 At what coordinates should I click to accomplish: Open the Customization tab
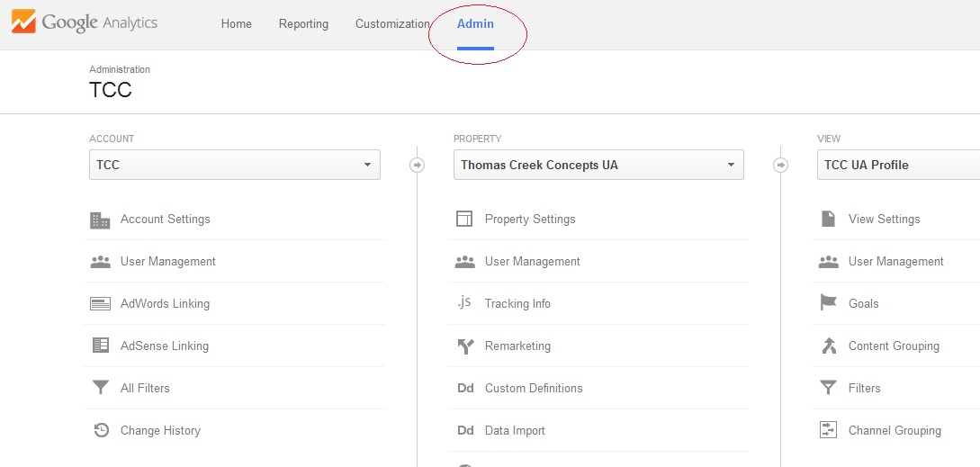(x=392, y=23)
